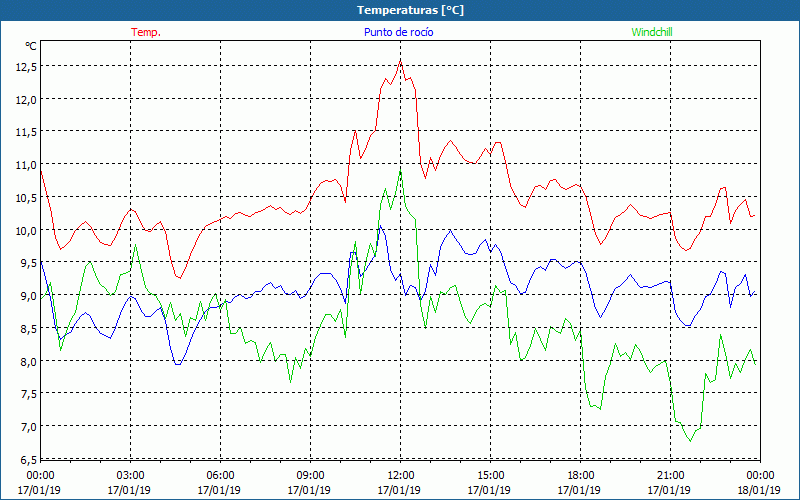Viewport: 800px width, 500px height.
Task: Click the Temperaturas [°C] chart title
Action: point(410,10)
